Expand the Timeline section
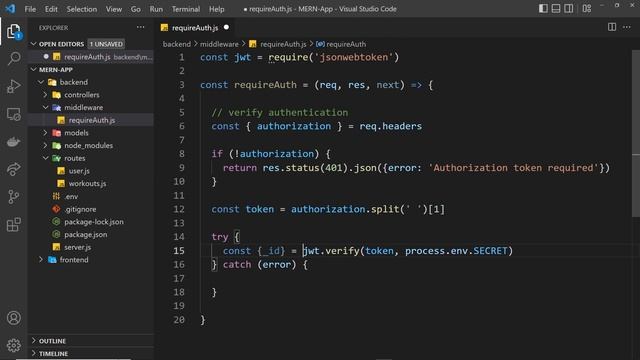640x360 pixels. [x=34, y=353]
